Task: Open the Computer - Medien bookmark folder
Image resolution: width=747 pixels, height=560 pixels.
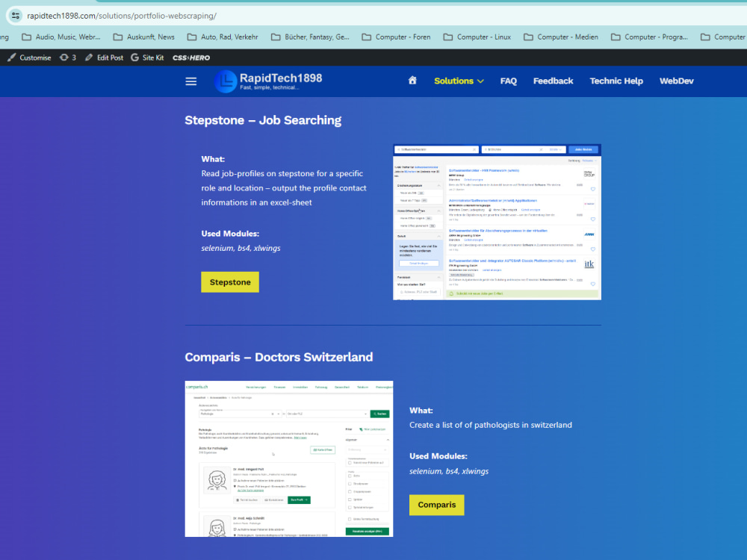Action: [561, 37]
